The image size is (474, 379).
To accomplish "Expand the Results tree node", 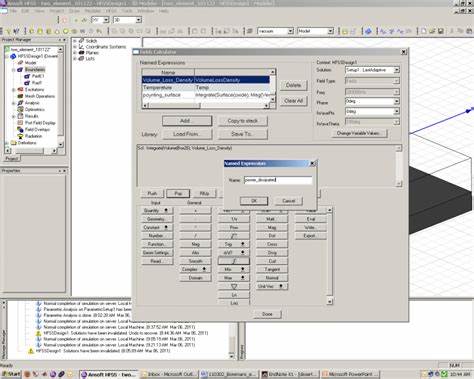I will click(13, 116).
